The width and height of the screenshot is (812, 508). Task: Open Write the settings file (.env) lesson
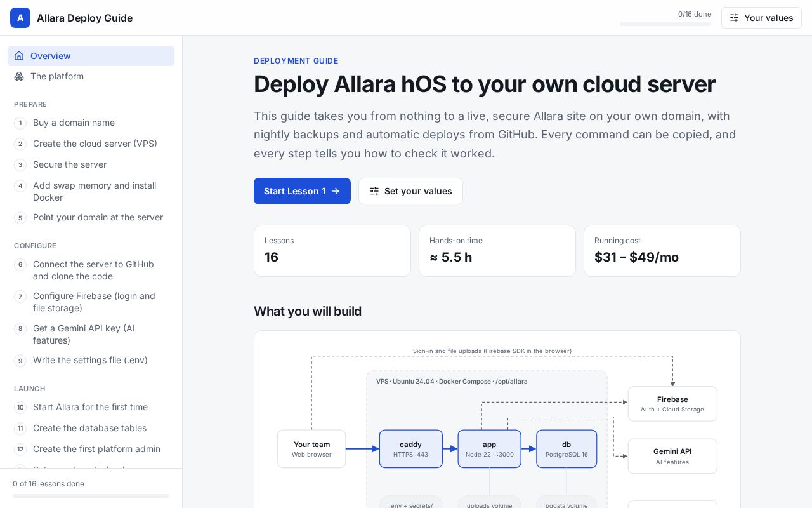coord(91,360)
